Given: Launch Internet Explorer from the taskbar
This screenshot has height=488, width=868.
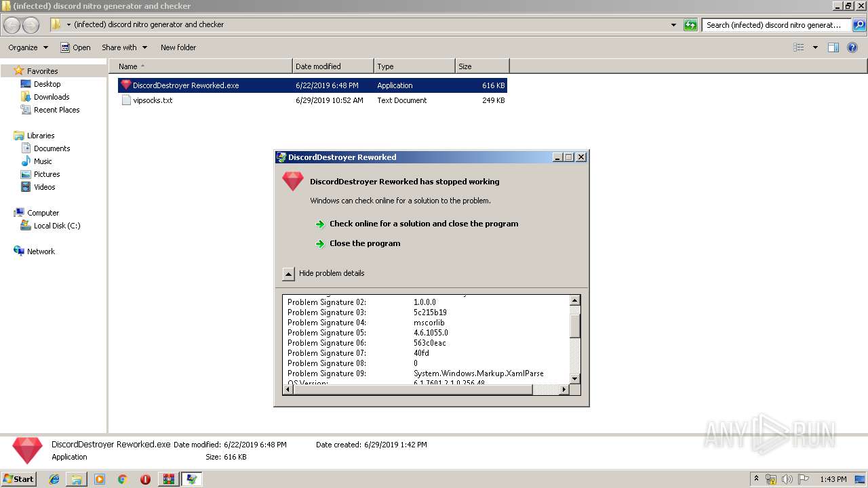Looking at the screenshot, I should [x=54, y=479].
